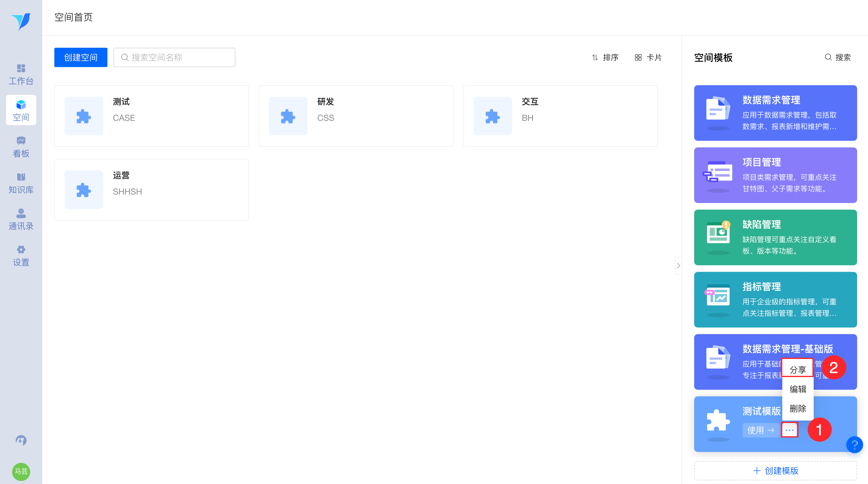Screen dimensions: 868x484
Task: Click the 马芸 user avatar
Action: point(21,471)
